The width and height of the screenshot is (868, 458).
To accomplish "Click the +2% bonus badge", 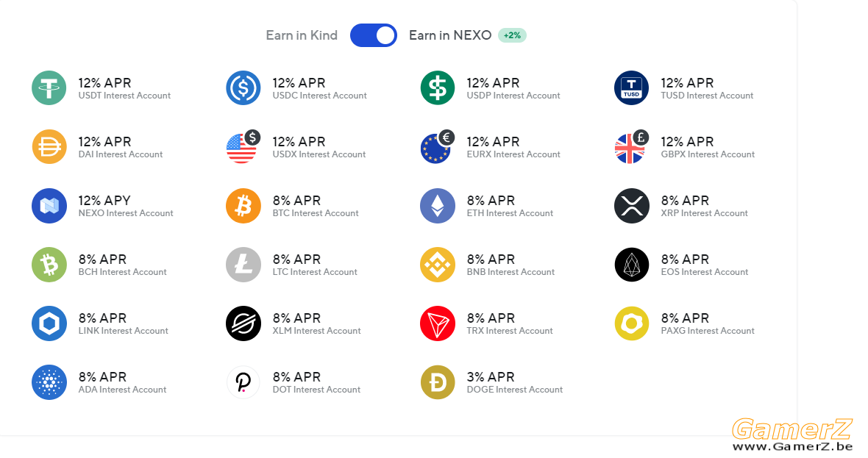I will pos(512,35).
